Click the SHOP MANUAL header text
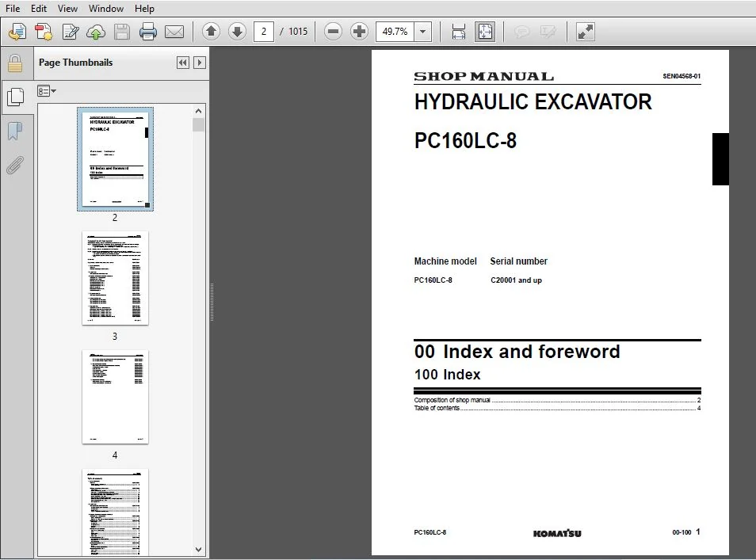This screenshot has height=560, width=756. coord(483,77)
